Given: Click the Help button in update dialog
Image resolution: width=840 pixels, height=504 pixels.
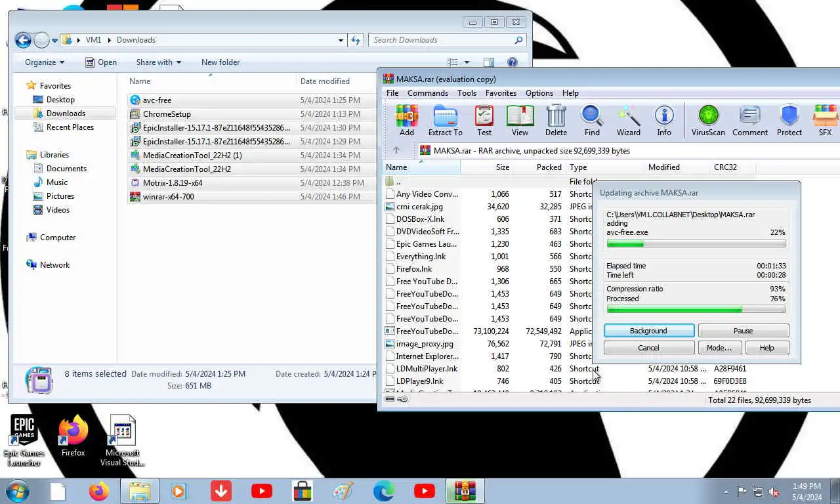Looking at the screenshot, I should [766, 348].
